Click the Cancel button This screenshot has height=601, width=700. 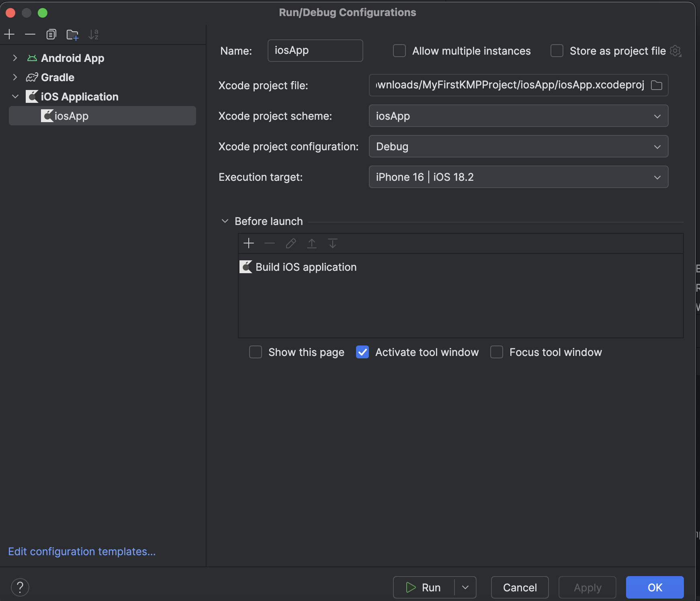[520, 588]
